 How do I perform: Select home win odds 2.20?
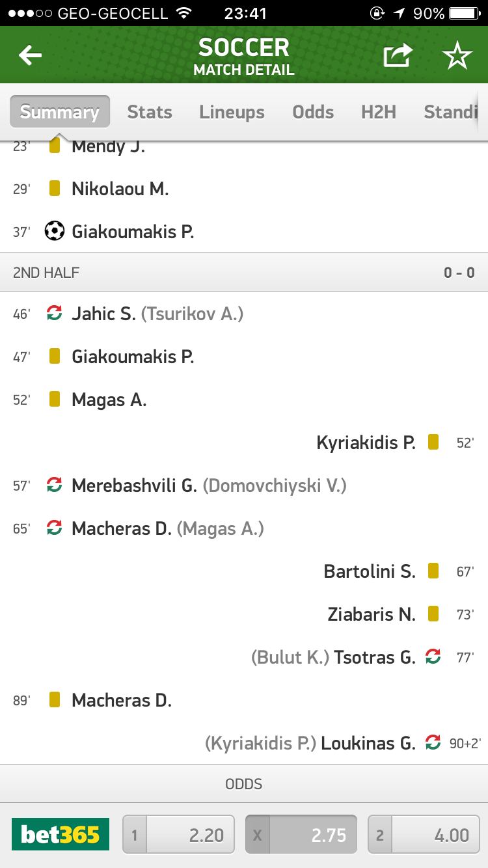click(x=179, y=834)
